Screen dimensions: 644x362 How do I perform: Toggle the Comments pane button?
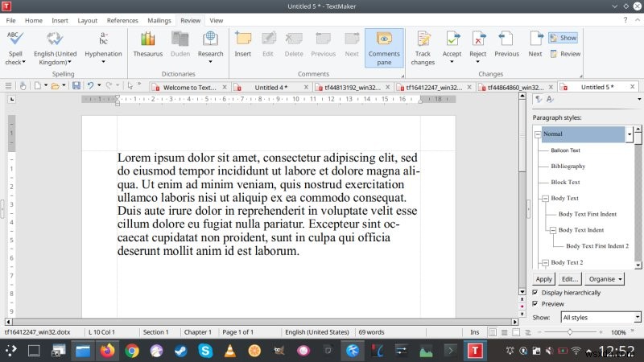(x=384, y=47)
